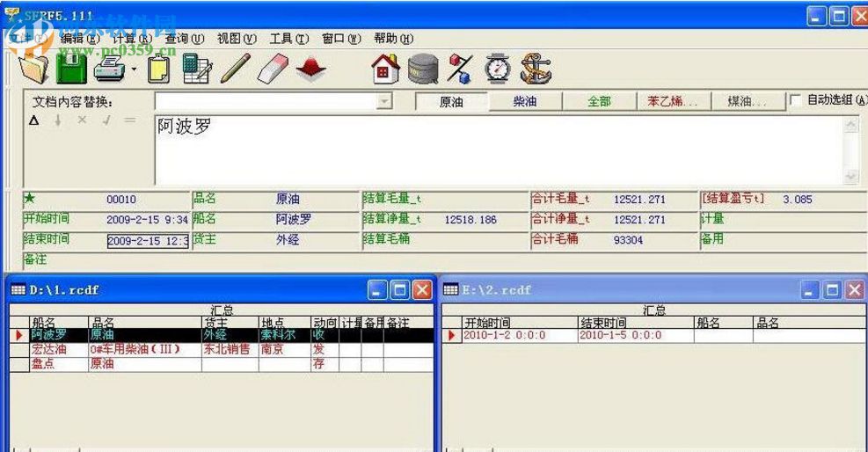Viewport: 868px width, 452px height.
Task: Click the 东北销售 cell
Action: (230, 350)
